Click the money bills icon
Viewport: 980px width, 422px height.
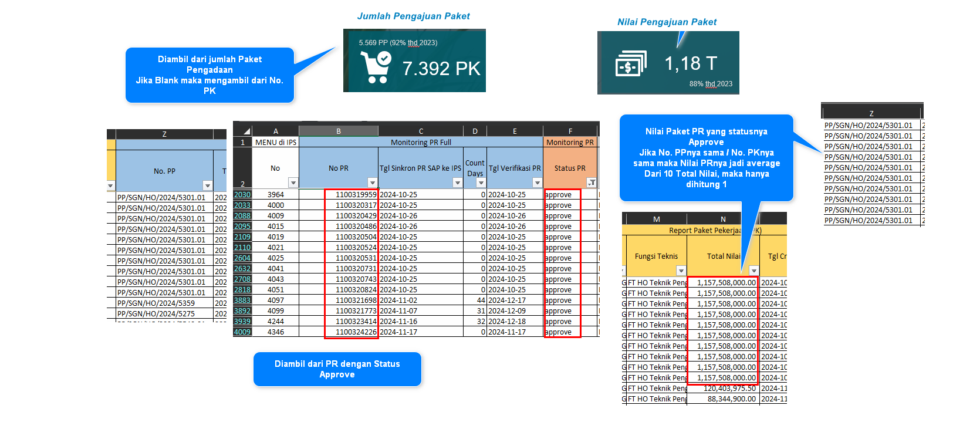[x=631, y=64]
